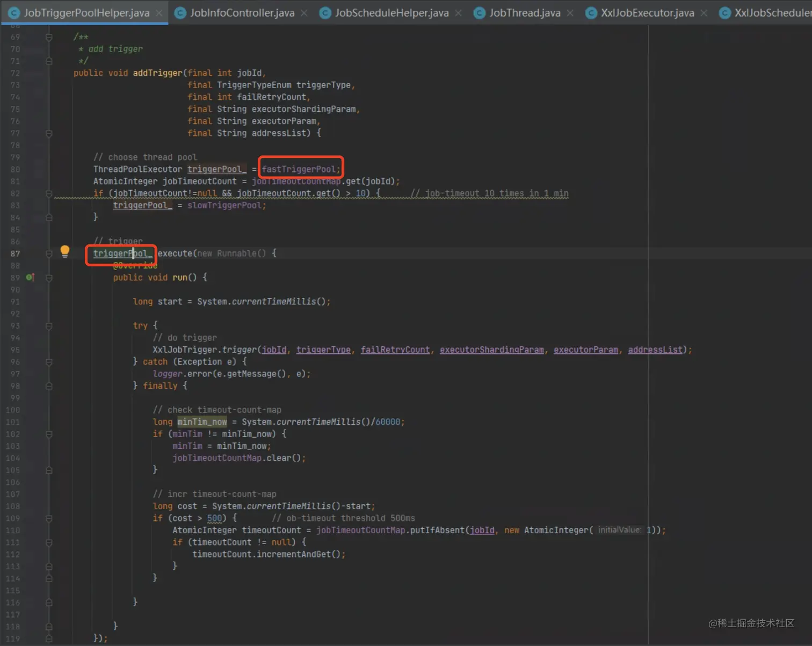Click the addressList argument on line 95
Image resolution: width=812 pixels, height=646 pixels.
click(x=655, y=350)
